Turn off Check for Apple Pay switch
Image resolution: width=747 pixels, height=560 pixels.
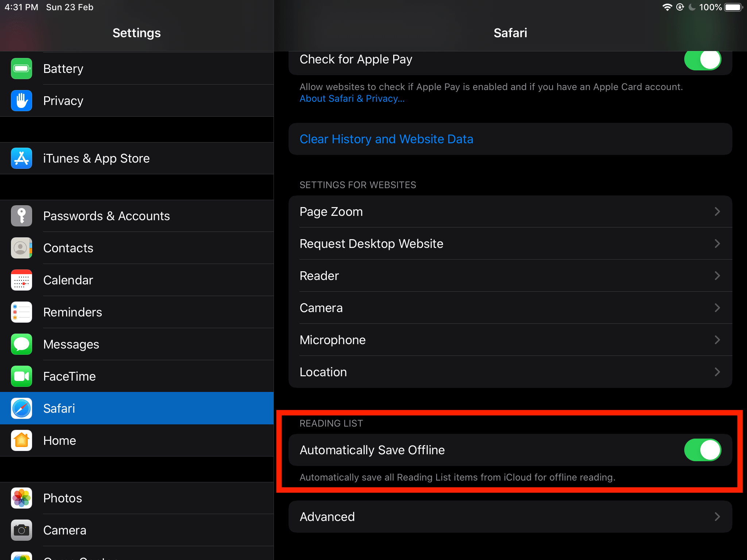click(702, 59)
